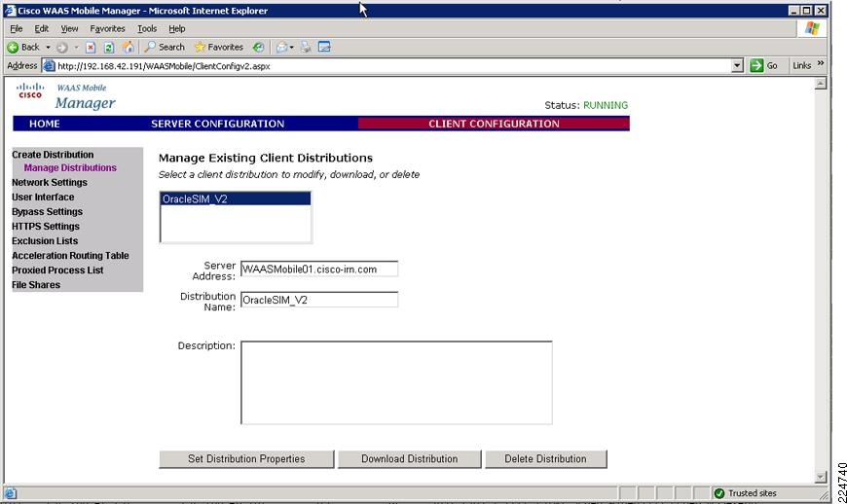
Task: Click the Stop page loading icon
Action: [91, 48]
